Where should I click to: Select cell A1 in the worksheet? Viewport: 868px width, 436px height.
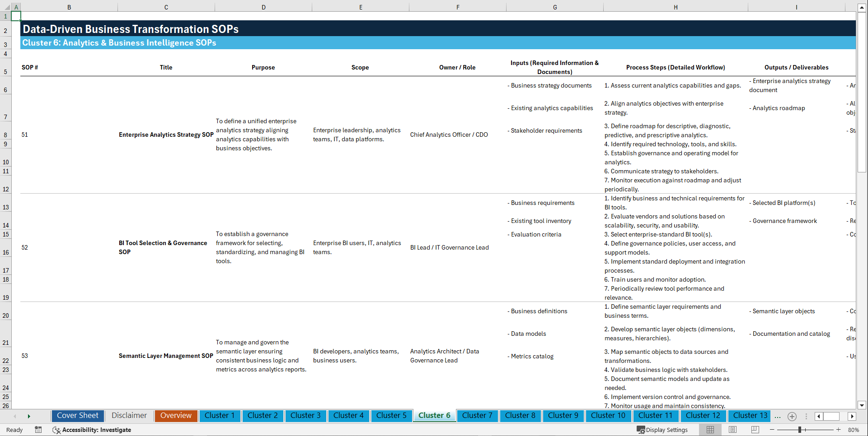coord(16,16)
